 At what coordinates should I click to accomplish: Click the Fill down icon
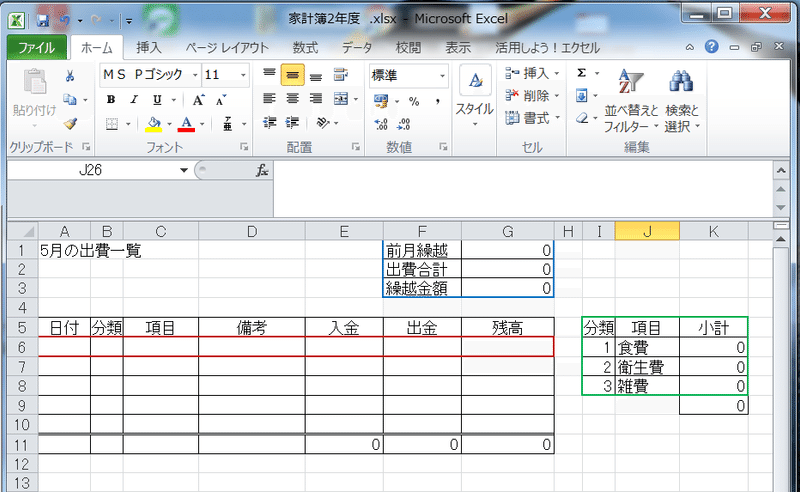[x=581, y=95]
